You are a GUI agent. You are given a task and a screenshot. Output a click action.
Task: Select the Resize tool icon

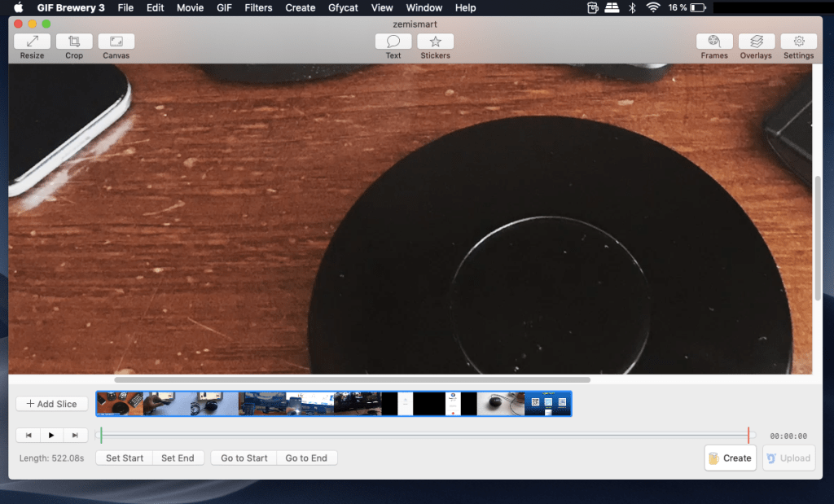[x=32, y=42]
